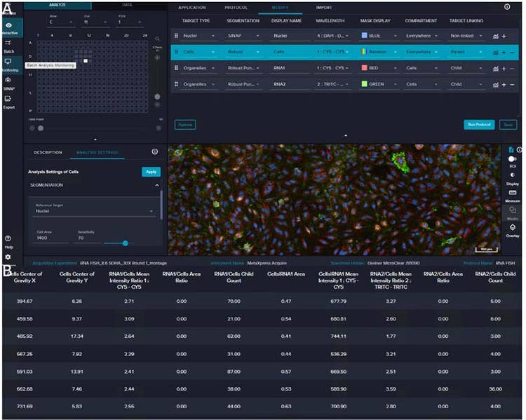This screenshot has height=420, width=526.
Task: Select the highlighted well on plate map
Action: (x=86, y=61)
